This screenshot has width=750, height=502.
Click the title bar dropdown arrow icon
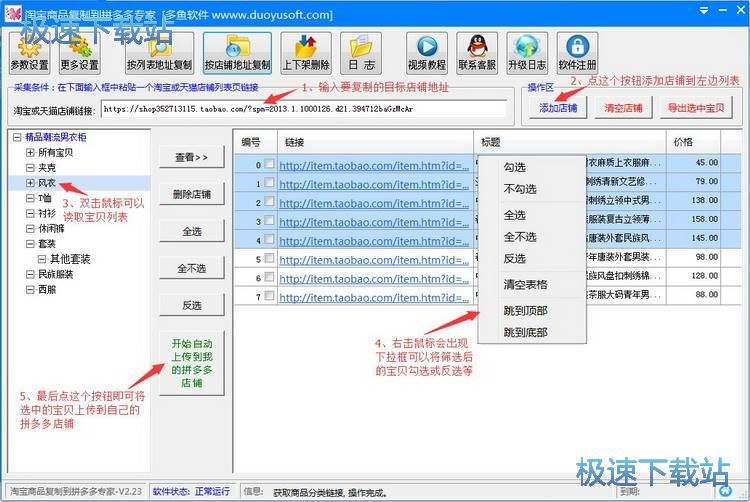704,10
